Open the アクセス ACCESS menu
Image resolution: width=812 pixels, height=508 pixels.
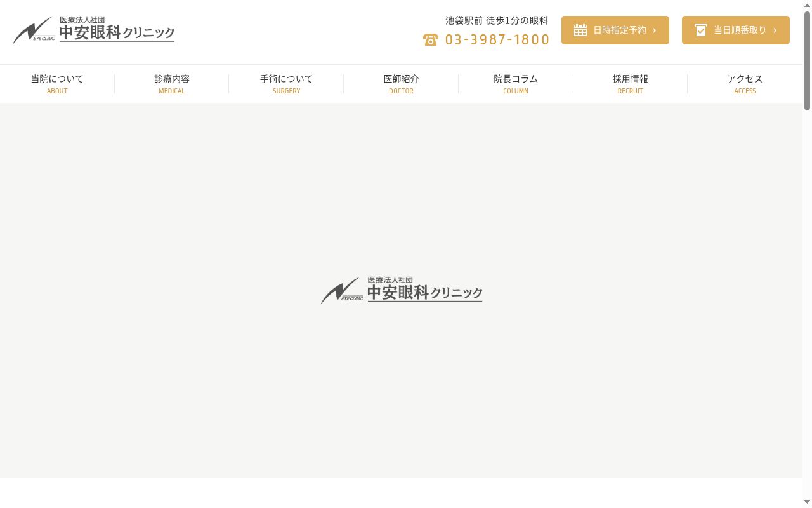[745, 84]
